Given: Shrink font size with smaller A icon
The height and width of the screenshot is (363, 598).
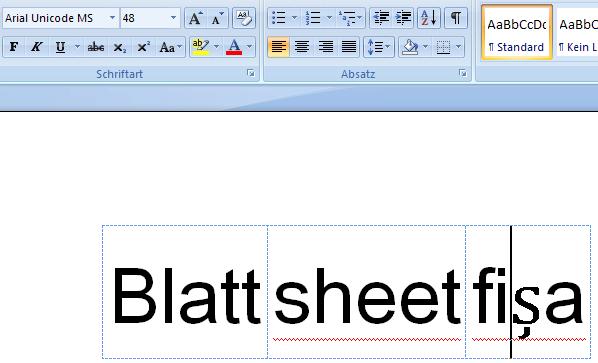Looking at the screenshot, I should (217, 18).
